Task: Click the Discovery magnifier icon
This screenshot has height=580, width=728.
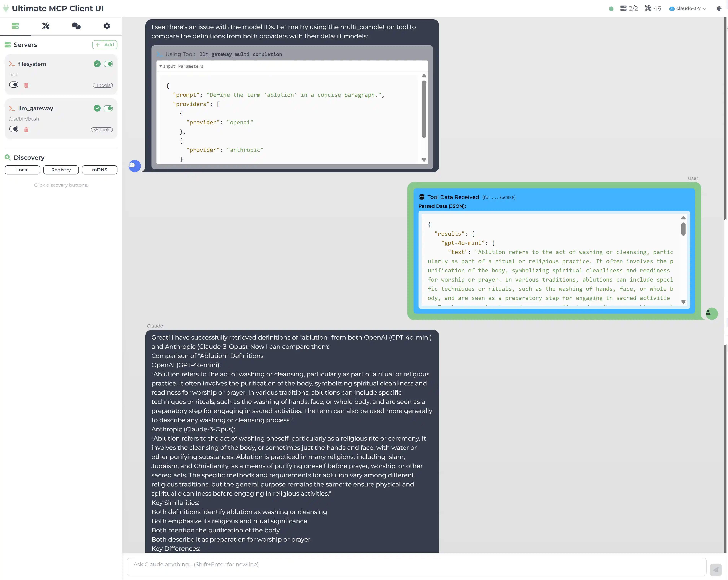Action: (x=8, y=157)
